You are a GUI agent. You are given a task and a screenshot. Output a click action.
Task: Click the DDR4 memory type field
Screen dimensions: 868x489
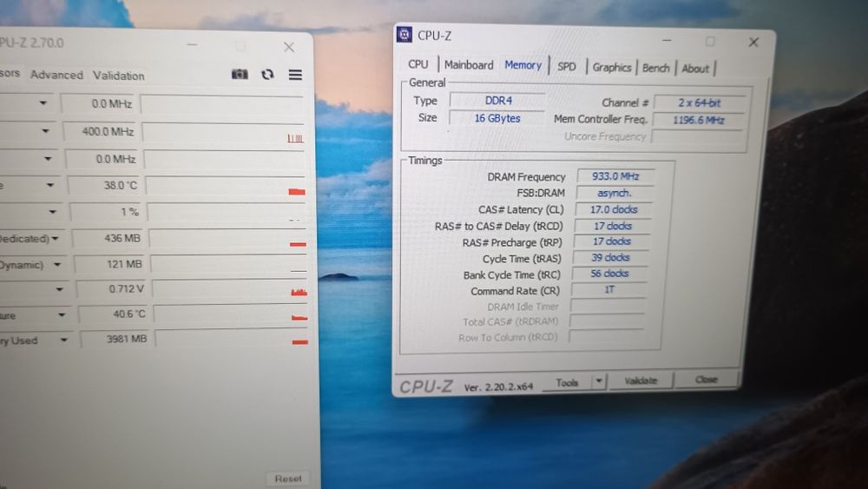(498, 100)
